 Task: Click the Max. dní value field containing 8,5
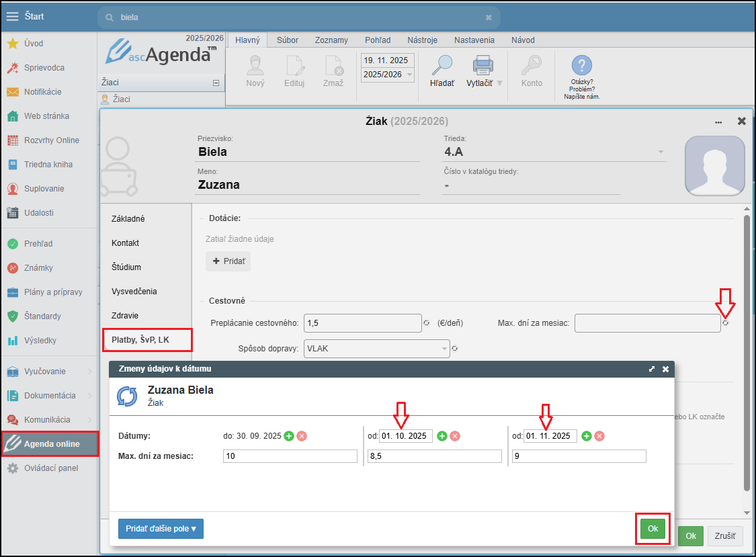(x=434, y=457)
